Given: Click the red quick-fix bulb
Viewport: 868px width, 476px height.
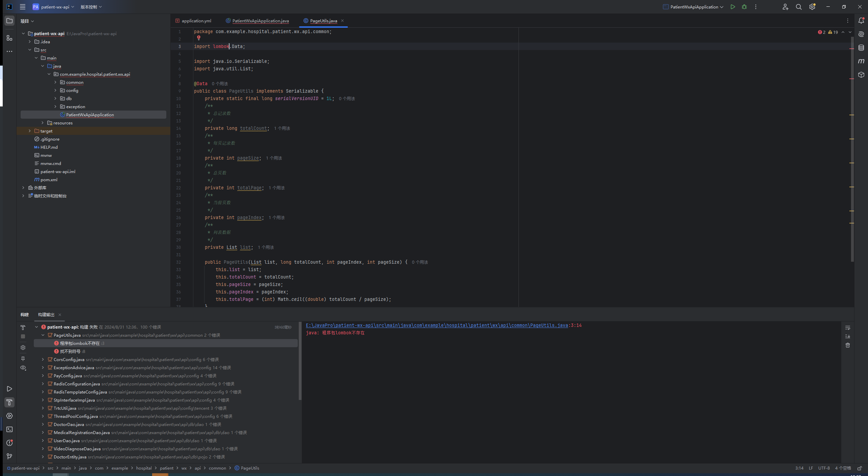Looking at the screenshot, I should tap(199, 38).
